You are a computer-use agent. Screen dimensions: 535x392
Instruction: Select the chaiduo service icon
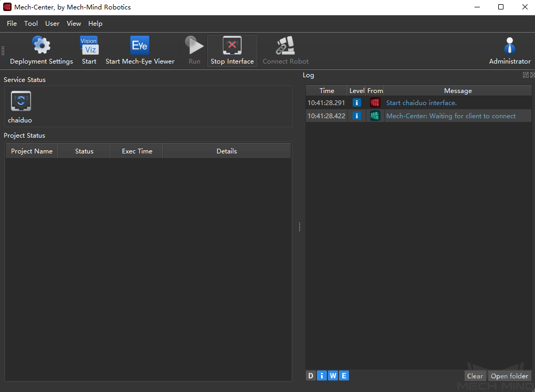(x=21, y=101)
